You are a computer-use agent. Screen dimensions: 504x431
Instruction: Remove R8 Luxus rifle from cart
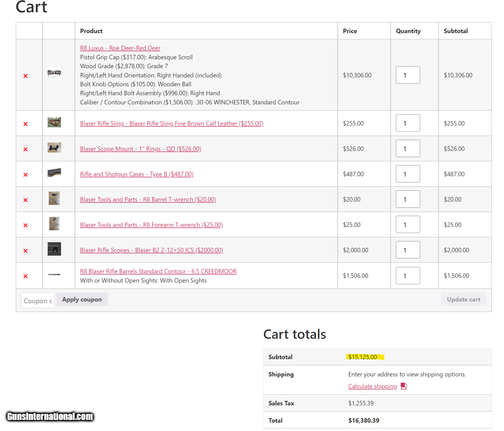[x=26, y=76]
